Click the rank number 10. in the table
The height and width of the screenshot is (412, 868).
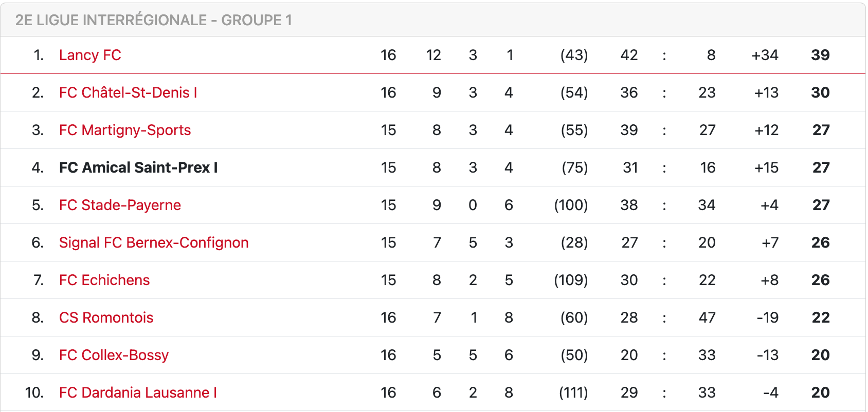tap(34, 392)
